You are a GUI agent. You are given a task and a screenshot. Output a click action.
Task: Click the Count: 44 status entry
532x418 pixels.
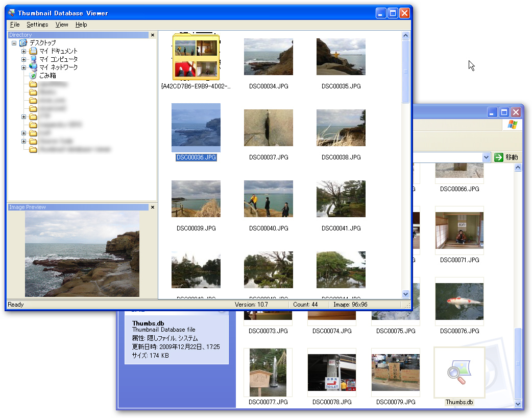coord(305,305)
